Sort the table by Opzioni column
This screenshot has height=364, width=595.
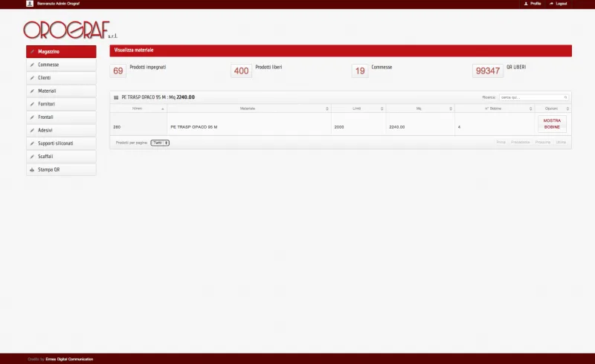click(x=553, y=108)
